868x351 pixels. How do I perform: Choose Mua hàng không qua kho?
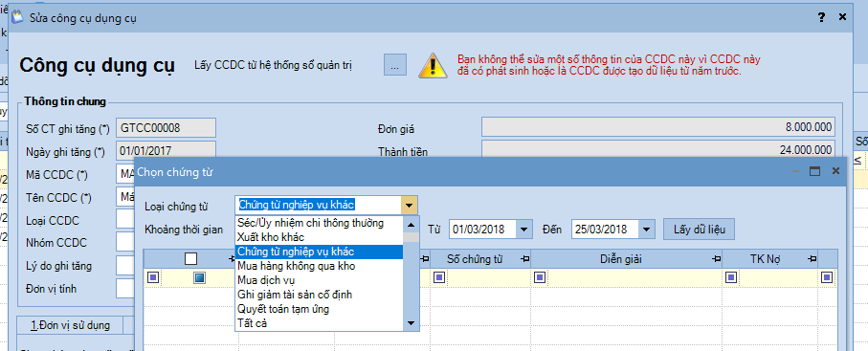coord(319,266)
